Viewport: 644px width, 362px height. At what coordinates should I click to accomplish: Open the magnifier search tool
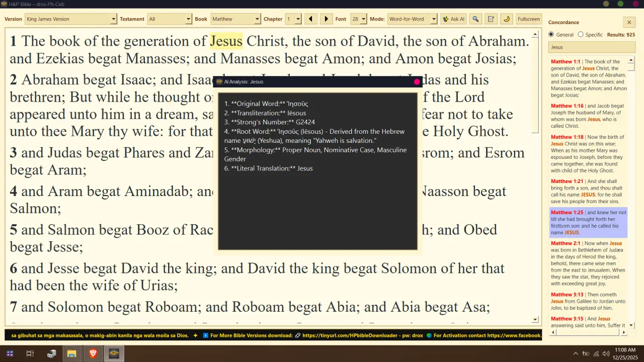[475, 19]
